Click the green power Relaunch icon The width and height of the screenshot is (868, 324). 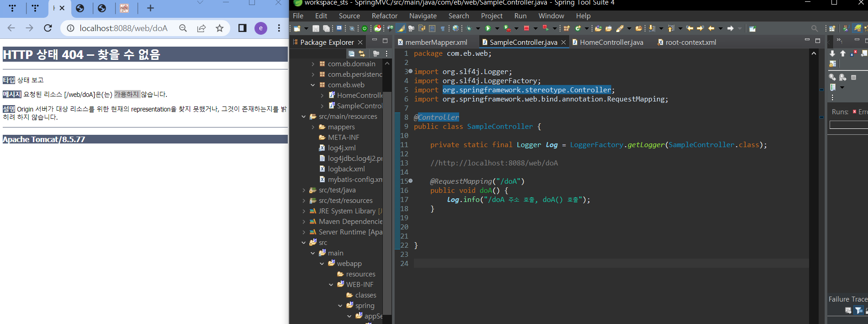(x=365, y=28)
